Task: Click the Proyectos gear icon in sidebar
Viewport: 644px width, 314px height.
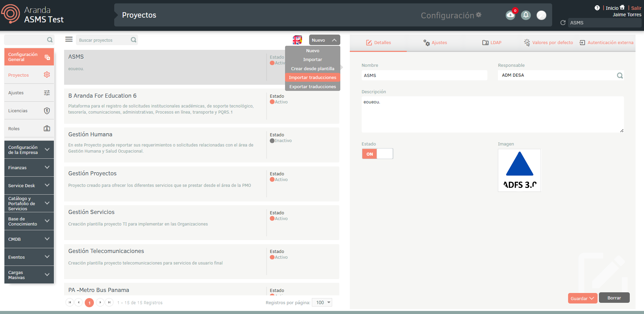Action: pyautogui.click(x=47, y=75)
